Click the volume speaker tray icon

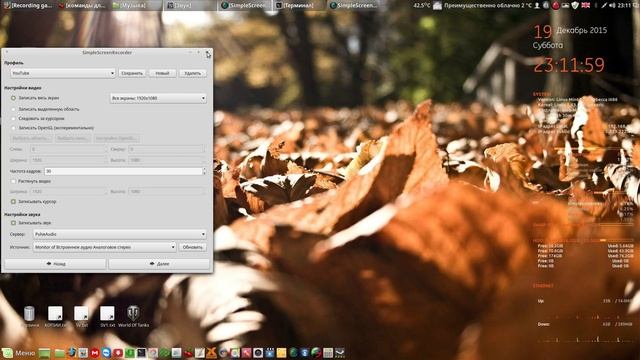[x=612, y=5]
